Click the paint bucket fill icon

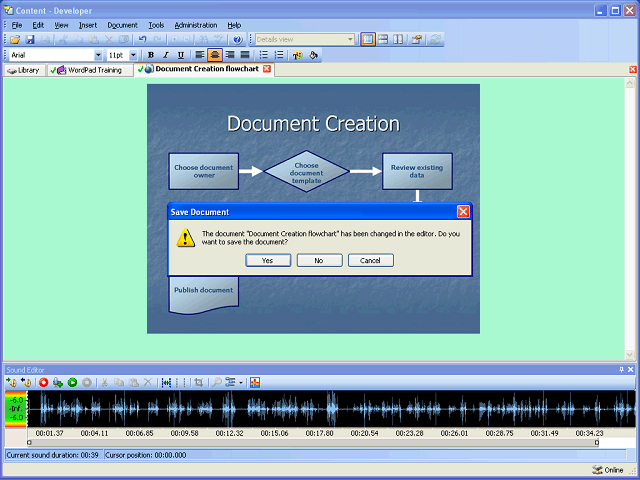point(313,55)
